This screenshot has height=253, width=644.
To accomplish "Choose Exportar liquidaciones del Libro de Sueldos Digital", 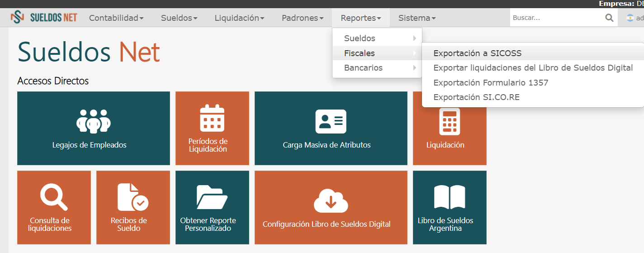I will point(533,68).
